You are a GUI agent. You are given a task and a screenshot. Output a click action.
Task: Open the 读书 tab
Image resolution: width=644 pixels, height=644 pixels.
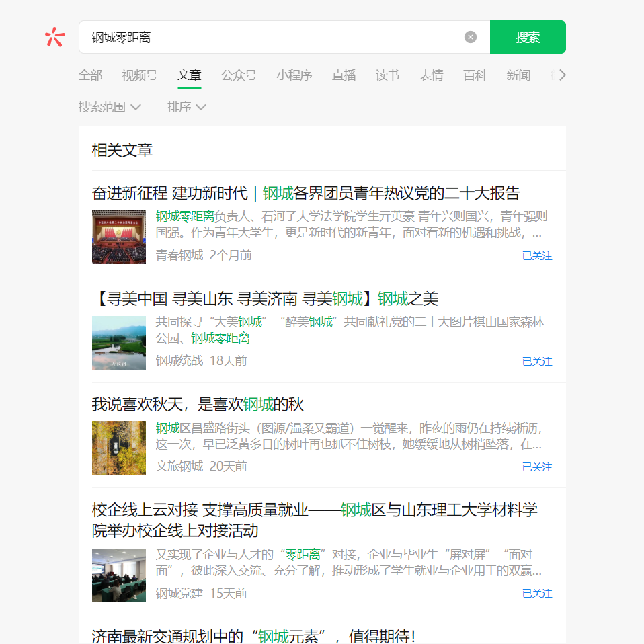[x=387, y=75]
